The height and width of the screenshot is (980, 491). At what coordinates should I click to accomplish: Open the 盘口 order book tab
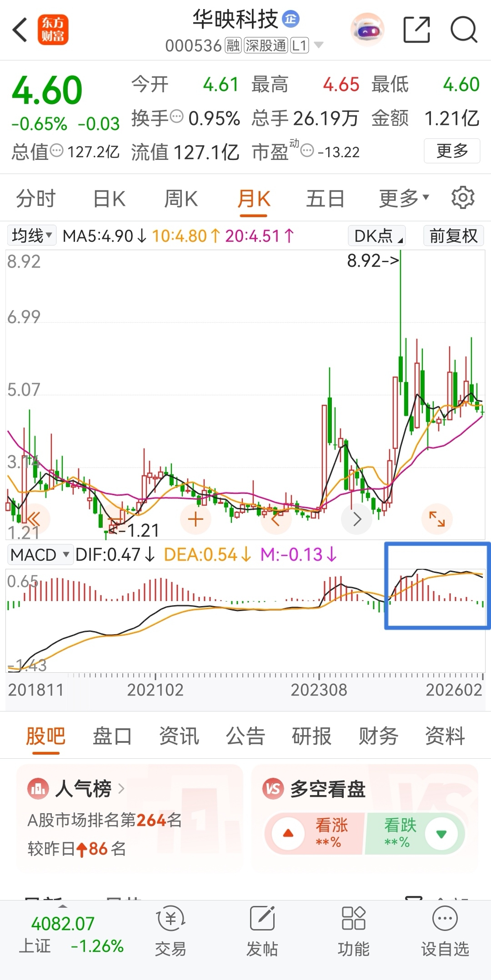coord(112,736)
